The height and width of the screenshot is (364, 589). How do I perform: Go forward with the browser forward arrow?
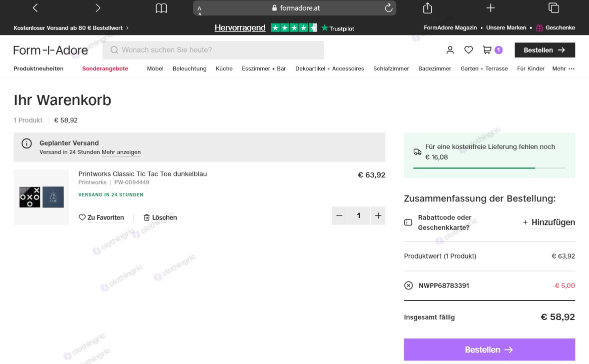click(98, 8)
